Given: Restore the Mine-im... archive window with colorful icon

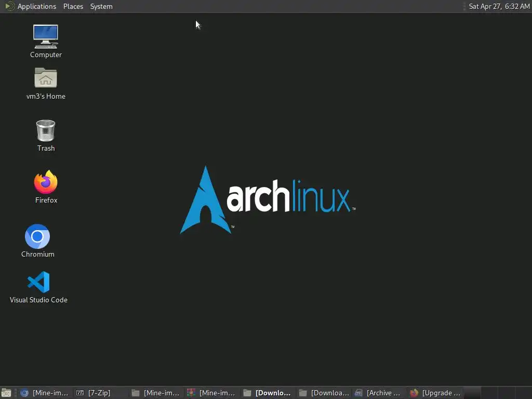Looking at the screenshot, I should tap(212, 393).
